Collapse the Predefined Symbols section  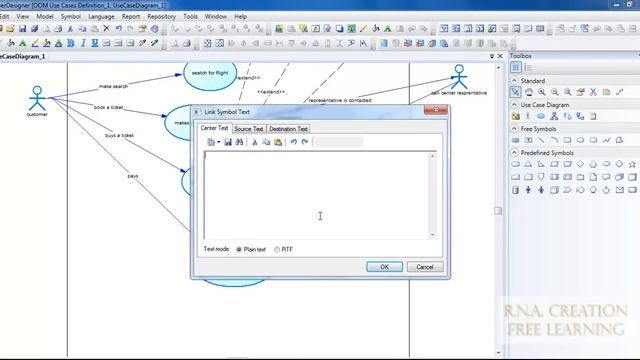(x=514, y=153)
